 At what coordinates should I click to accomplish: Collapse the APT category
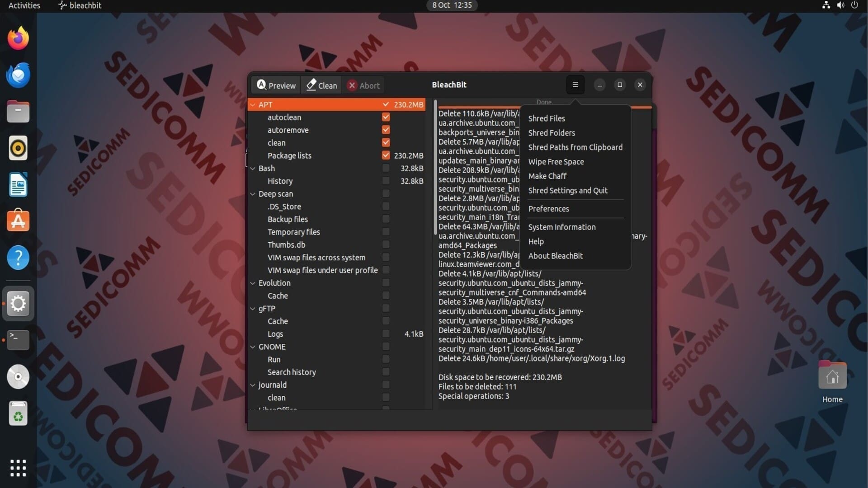click(253, 105)
